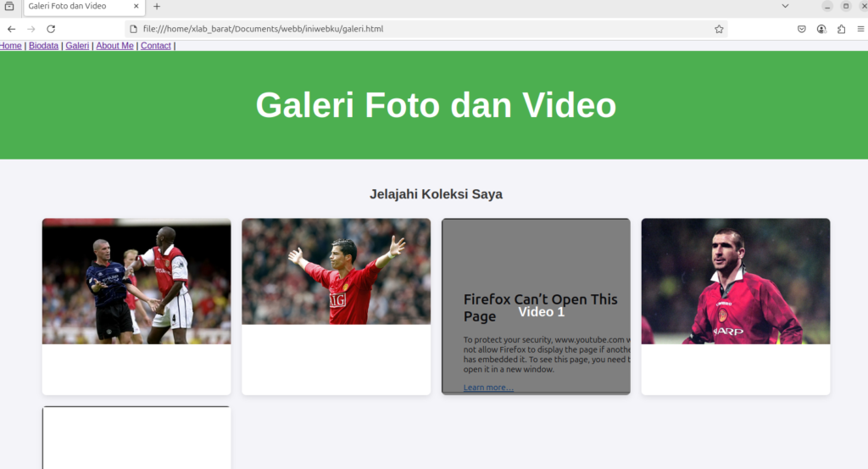Open the photo of player in SHARP jersey
This screenshot has height=469, width=868.
point(736,282)
